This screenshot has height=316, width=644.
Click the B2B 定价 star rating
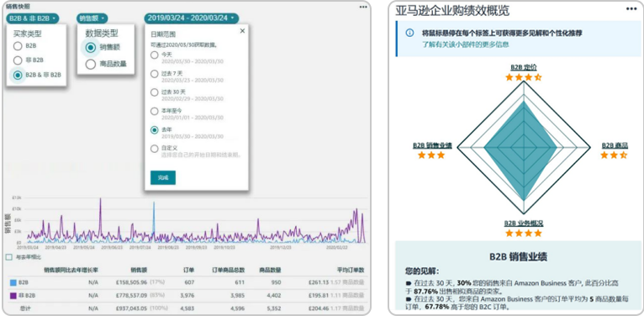click(523, 76)
